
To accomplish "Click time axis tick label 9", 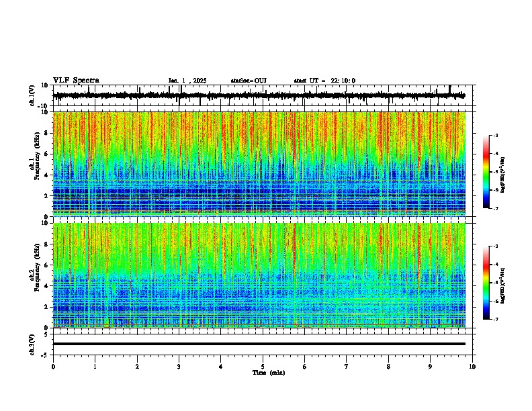I will pos(430,367).
